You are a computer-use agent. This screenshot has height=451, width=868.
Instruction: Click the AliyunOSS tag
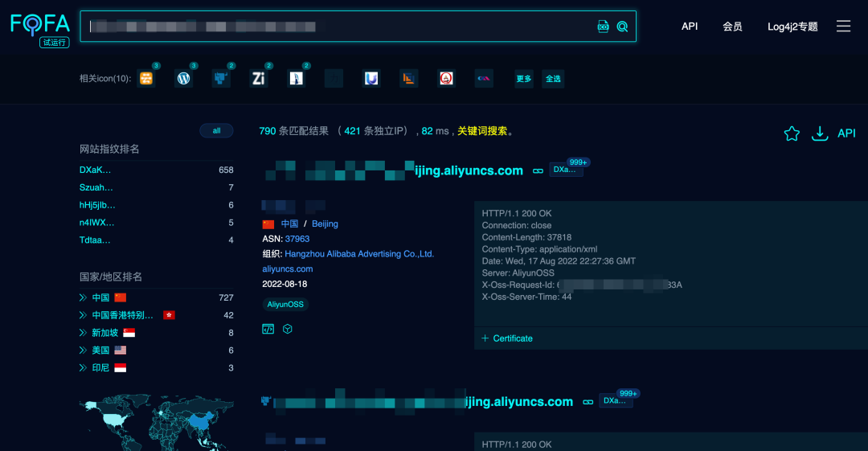pyautogui.click(x=285, y=304)
